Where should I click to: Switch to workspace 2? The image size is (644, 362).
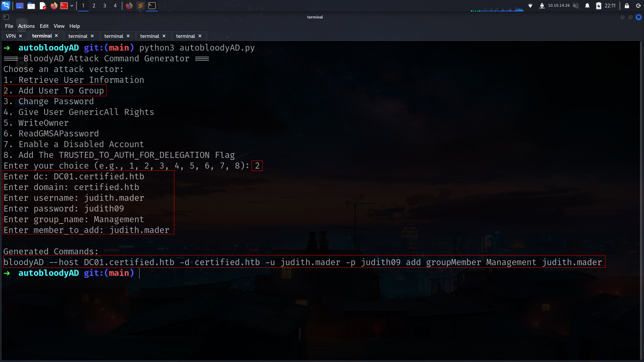[x=94, y=6]
